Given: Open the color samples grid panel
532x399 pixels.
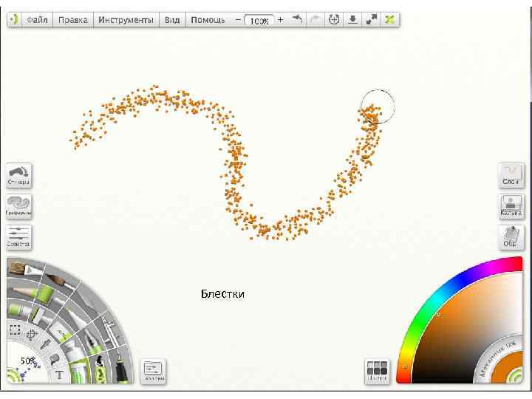Looking at the screenshot, I should click(x=377, y=371).
